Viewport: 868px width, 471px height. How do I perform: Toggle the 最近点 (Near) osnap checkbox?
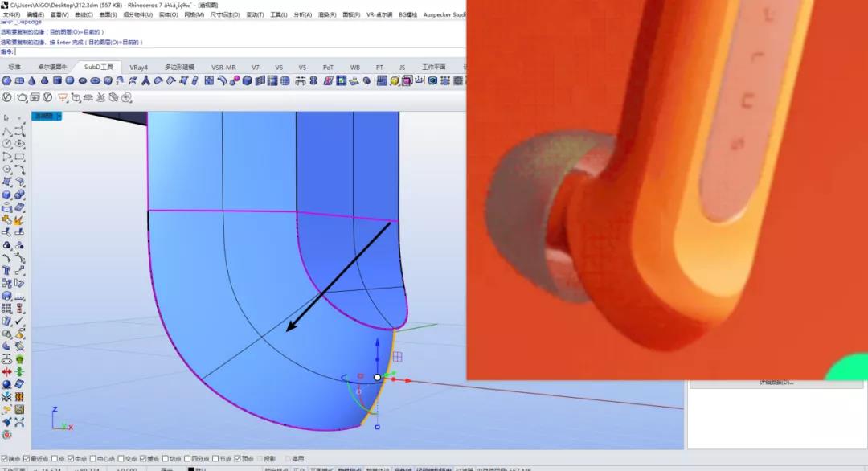pyautogui.click(x=26, y=459)
